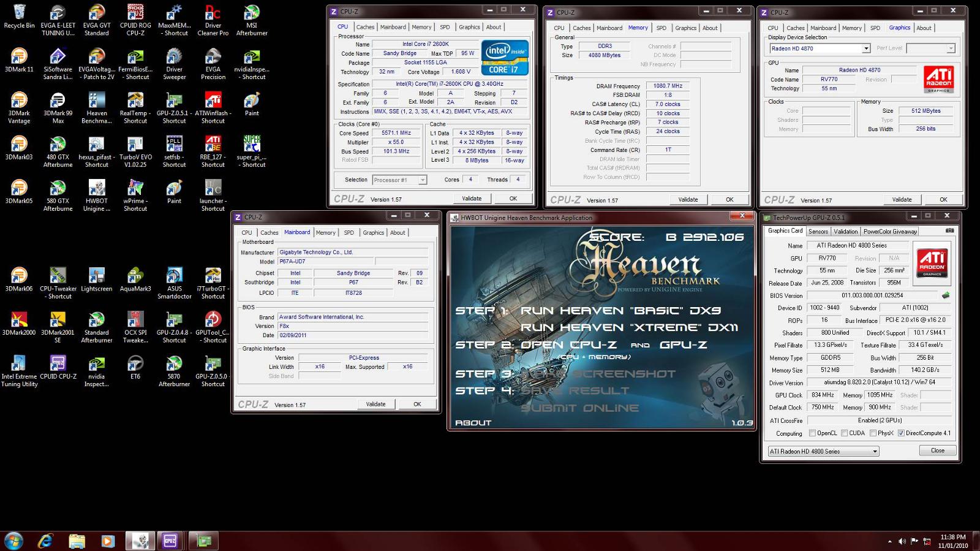Open Internet Explorer from the taskbar

(45, 541)
